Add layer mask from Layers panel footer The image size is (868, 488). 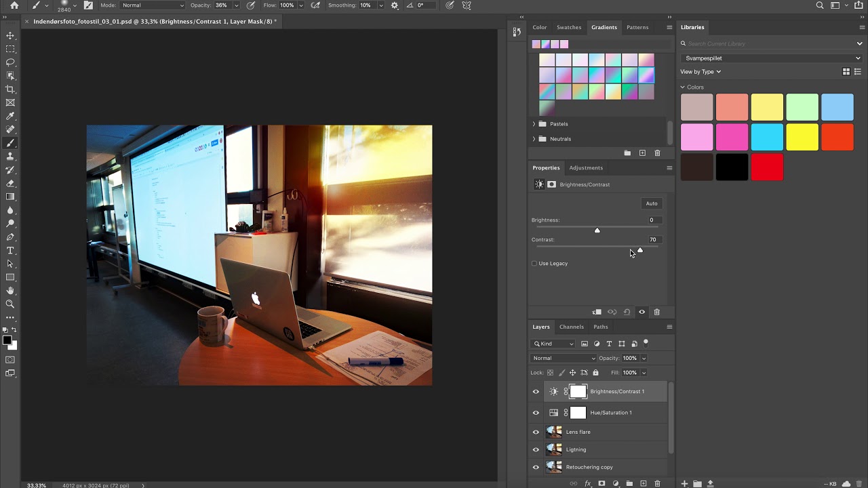click(601, 483)
